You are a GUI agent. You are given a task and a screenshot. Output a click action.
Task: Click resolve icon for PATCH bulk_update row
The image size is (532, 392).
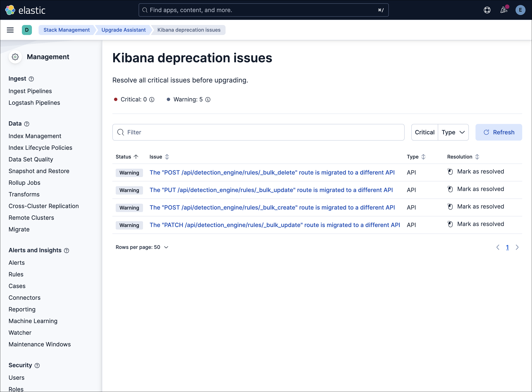(x=450, y=224)
